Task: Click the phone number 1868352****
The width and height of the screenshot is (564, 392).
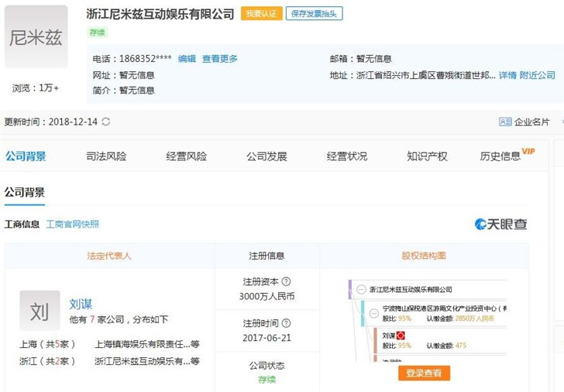Action: 146,59
